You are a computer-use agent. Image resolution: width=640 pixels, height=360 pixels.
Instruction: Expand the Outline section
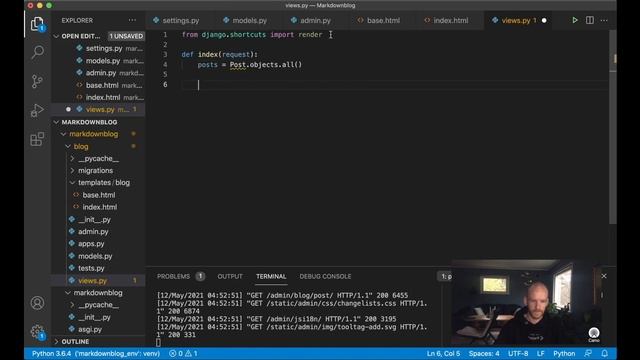click(x=56, y=342)
